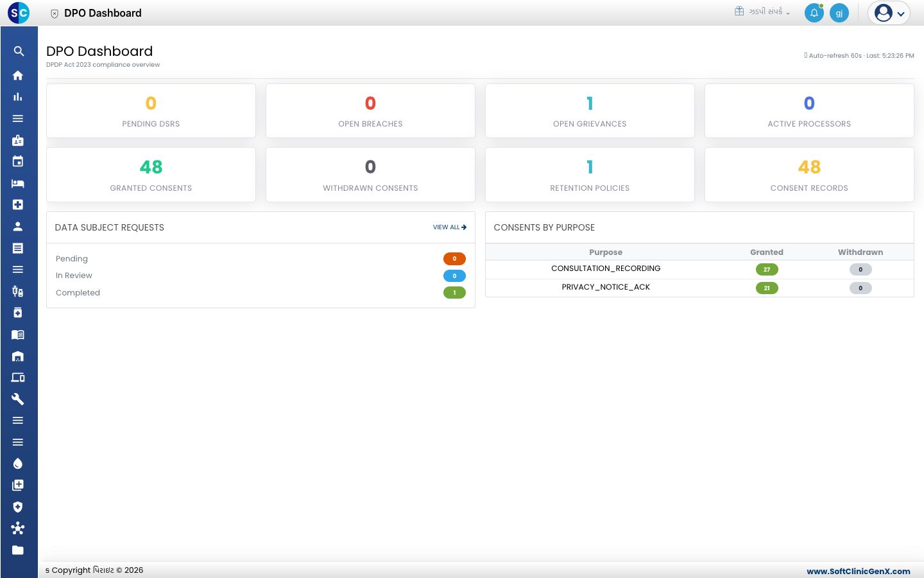This screenshot has height=578, width=924.
Task: Open the Retention Policies card
Action: click(590, 175)
